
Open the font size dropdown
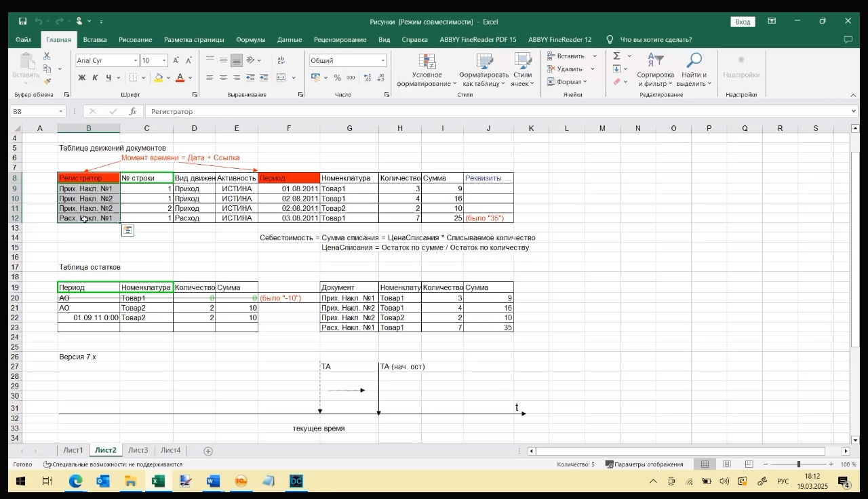click(164, 60)
